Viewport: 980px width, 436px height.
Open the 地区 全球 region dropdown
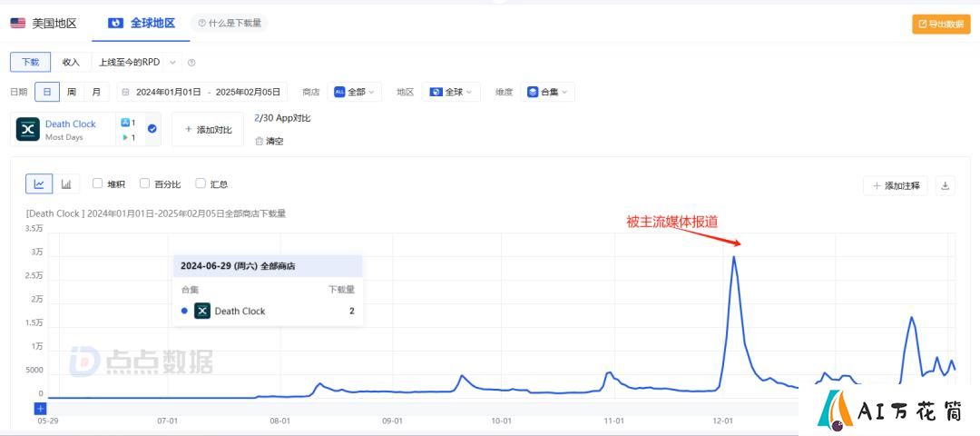coord(451,92)
